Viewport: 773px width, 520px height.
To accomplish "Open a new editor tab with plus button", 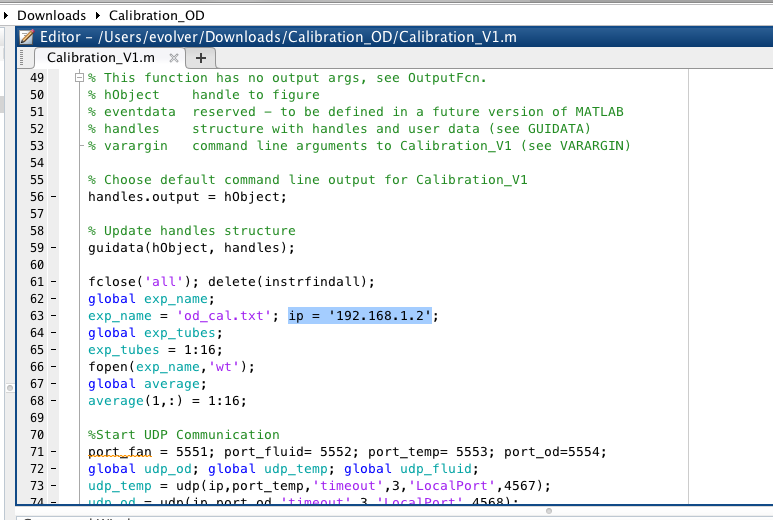I will click(201, 58).
